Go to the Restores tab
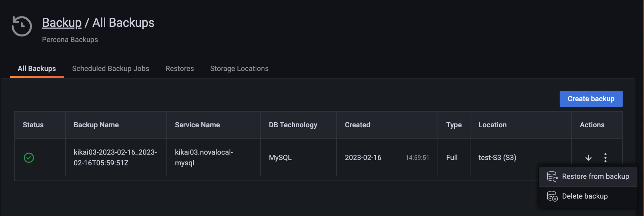 coord(180,69)
